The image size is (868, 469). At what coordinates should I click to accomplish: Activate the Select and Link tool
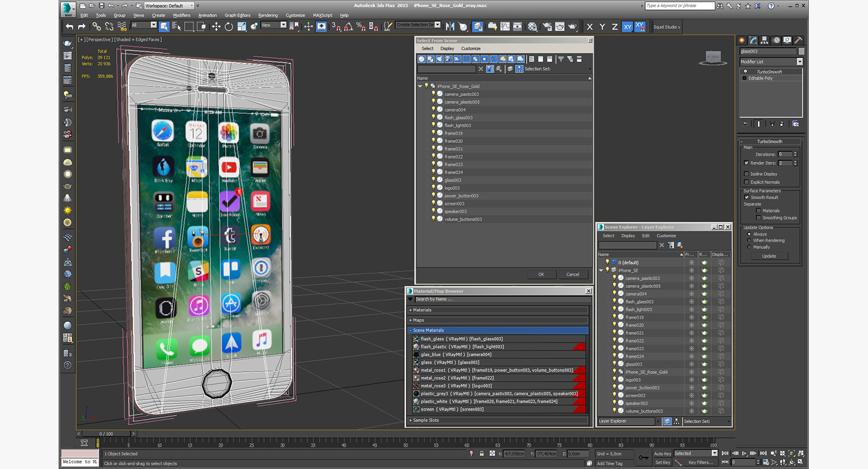pos(96,26)
